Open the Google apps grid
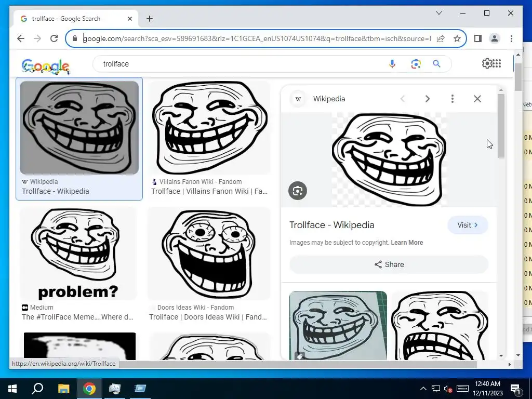The height and width of the screenshot is (399, 532). point(496,63)
